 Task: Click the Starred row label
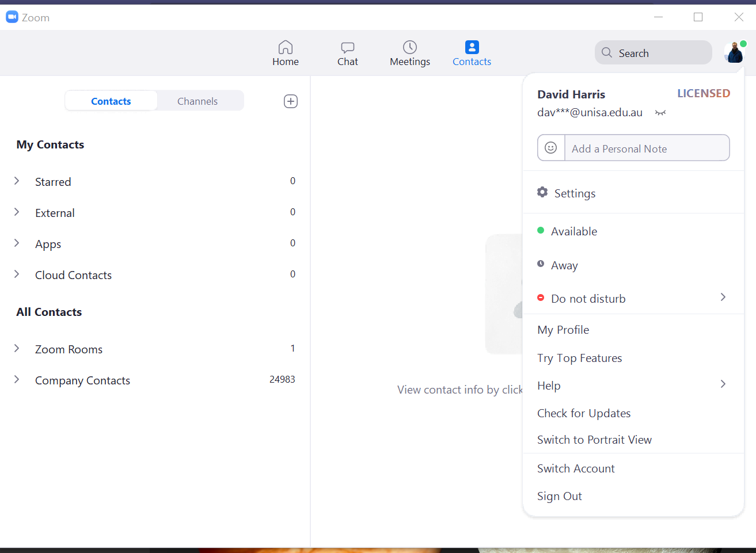[x=53, y=182]
